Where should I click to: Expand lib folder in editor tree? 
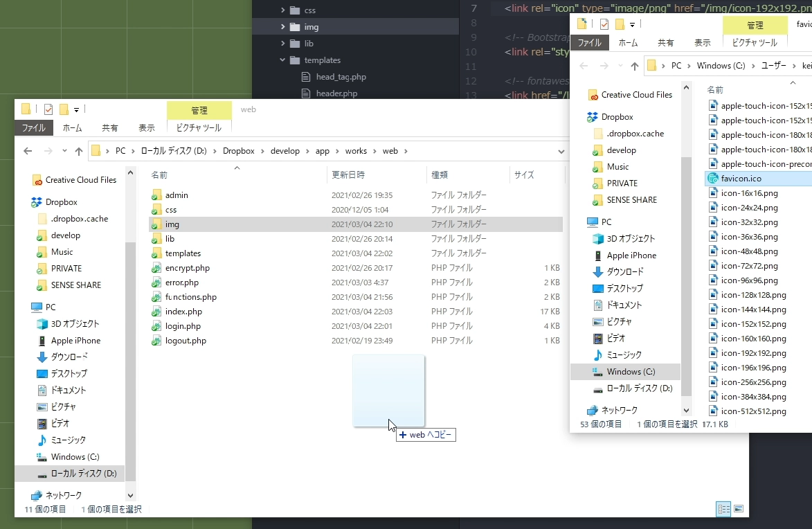pyautogui.click(x=282, y=43)
